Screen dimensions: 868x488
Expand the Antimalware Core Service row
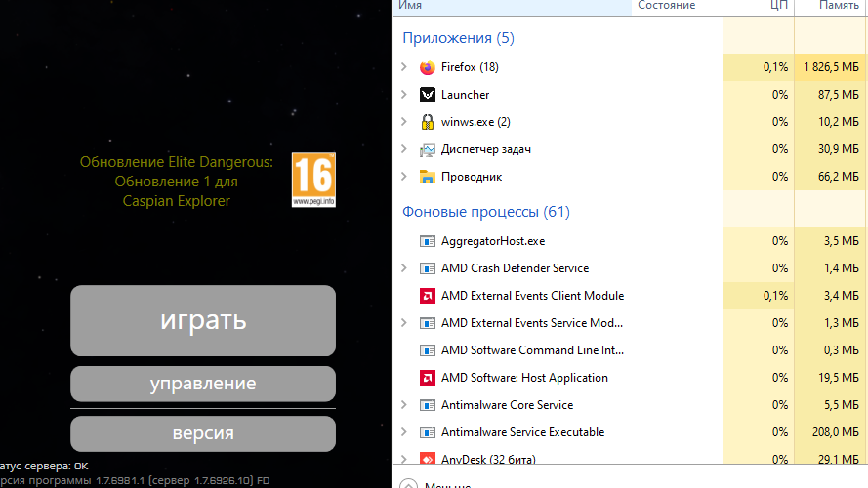point(404,405)
